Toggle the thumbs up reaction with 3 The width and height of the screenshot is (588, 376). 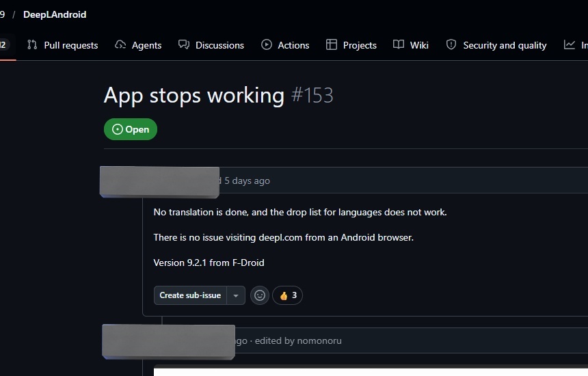(288, 295)
